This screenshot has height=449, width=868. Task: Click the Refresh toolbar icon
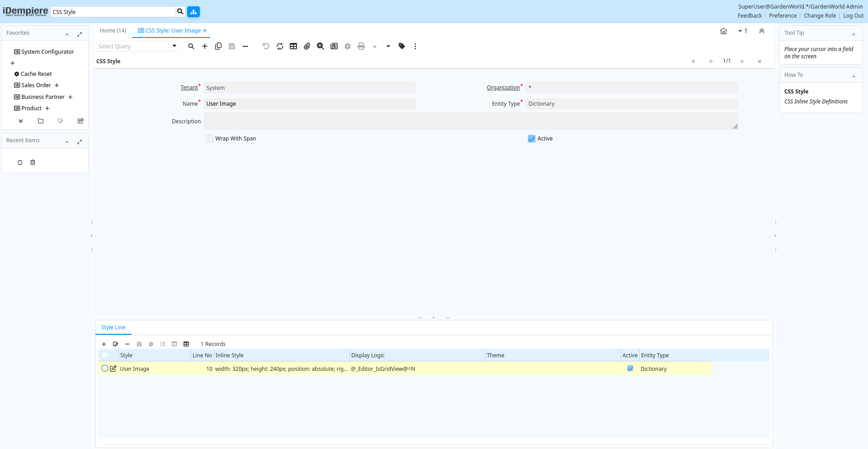[x=280, y=46]
